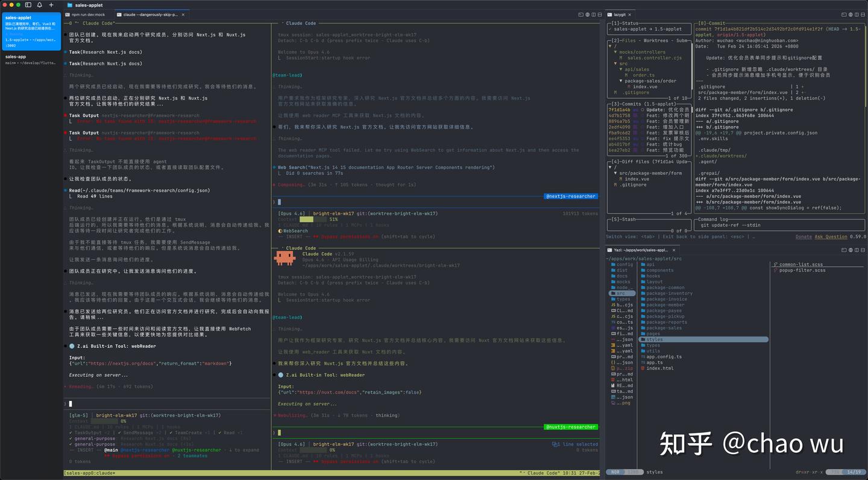
Task: Switch to the claude --dangerously-skip-p... tab
Action: [151, 14]
